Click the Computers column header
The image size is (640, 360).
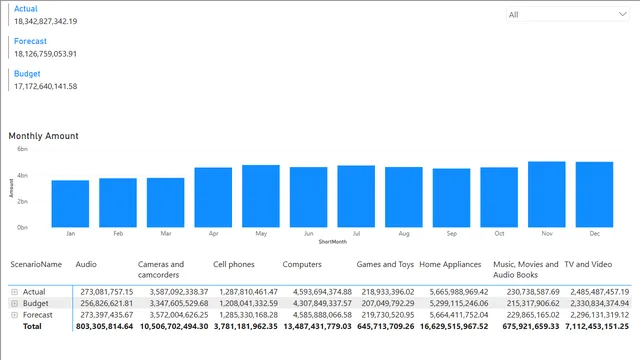[x=302, y=264]
